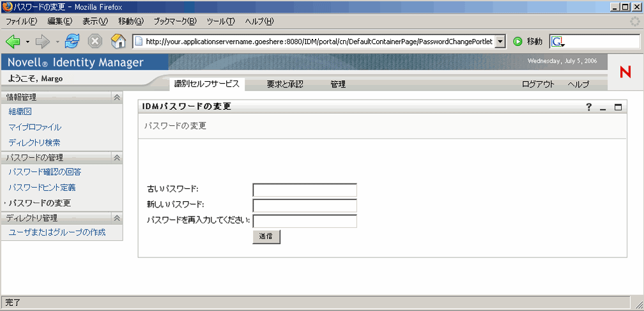Close the Firefox window
The width and height of the screenshot is (644, 311).
(636, 7)
